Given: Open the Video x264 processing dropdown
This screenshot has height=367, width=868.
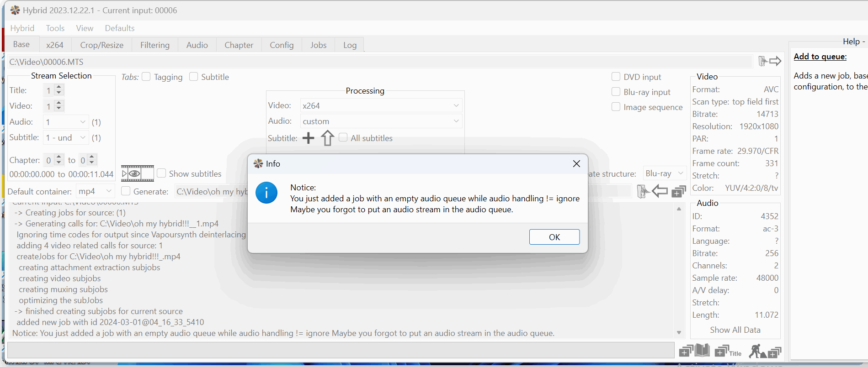Looking at the screenshot, I should tap(381, 105).
